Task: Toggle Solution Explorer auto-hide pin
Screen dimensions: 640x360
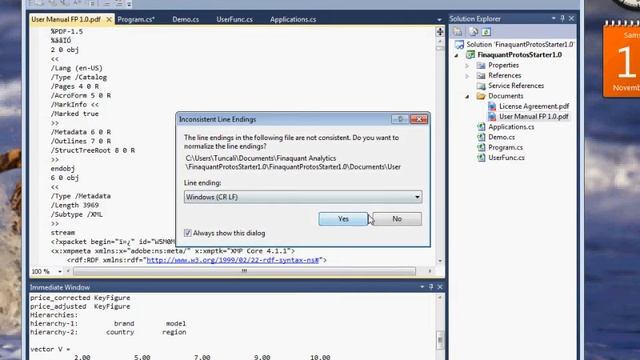Action: click(562, 18)
